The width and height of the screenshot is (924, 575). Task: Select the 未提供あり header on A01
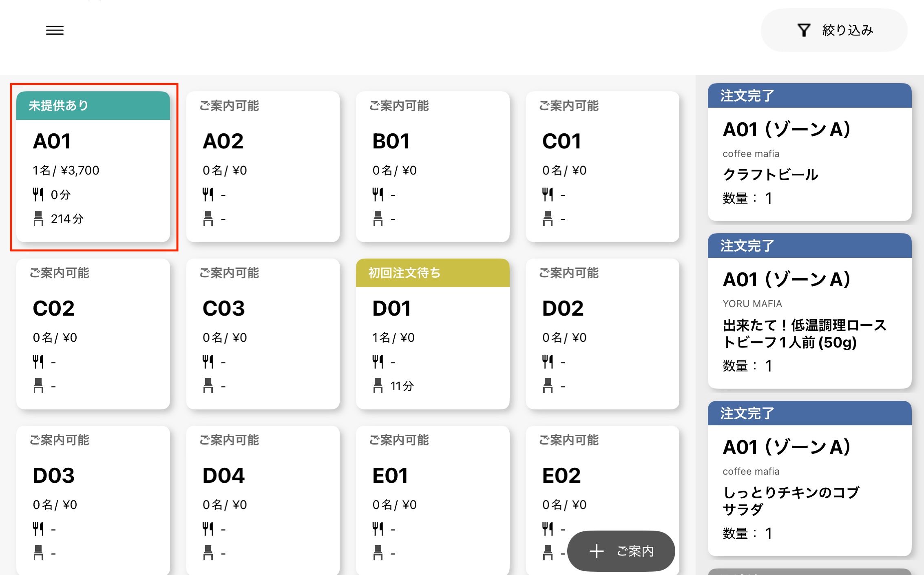click(93, 106)
